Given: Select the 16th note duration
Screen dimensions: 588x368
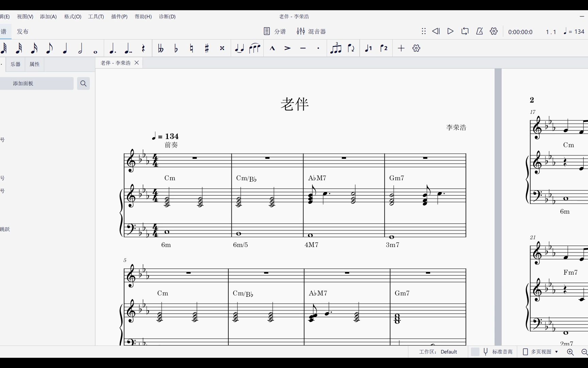Looking at the screenshot, I should pos(34,48).
